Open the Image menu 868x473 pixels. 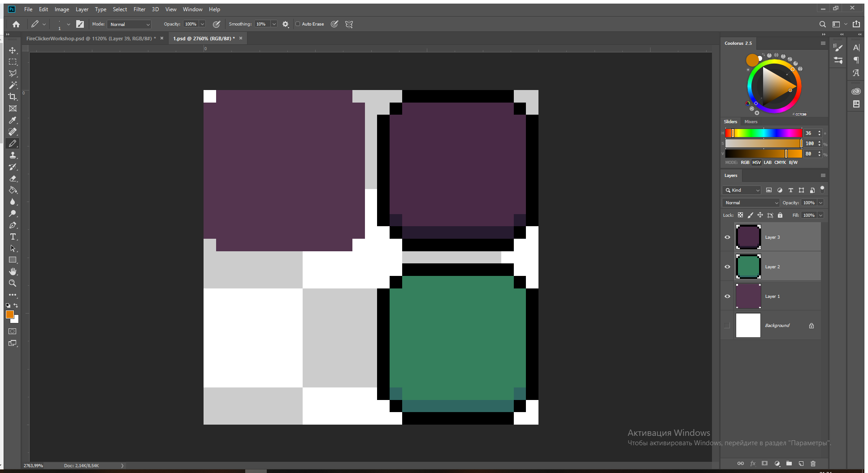pyautogui.click(x=62, y=9)
